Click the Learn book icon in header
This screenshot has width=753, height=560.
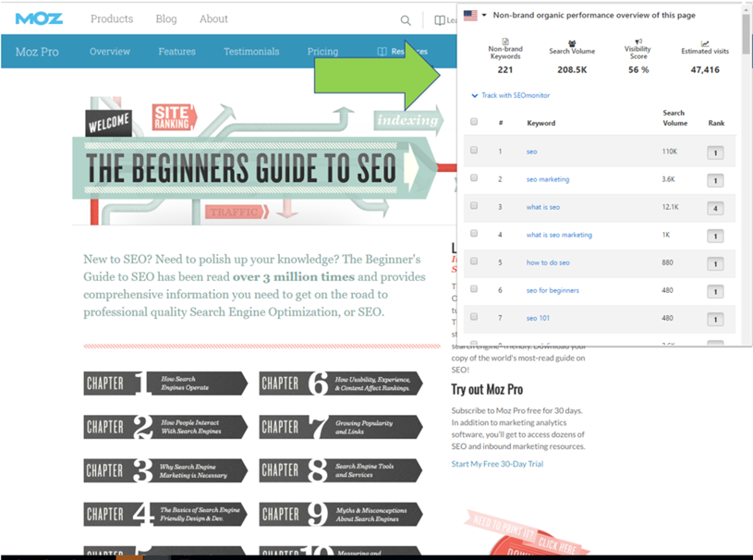(440, 20)
